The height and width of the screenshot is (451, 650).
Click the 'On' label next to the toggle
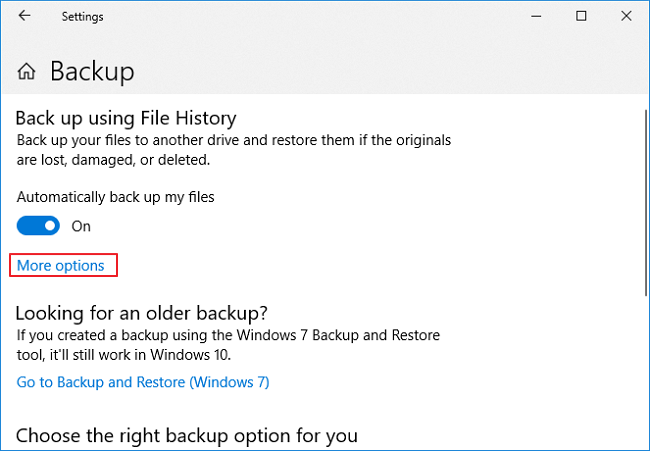click(x=81, y=226)
